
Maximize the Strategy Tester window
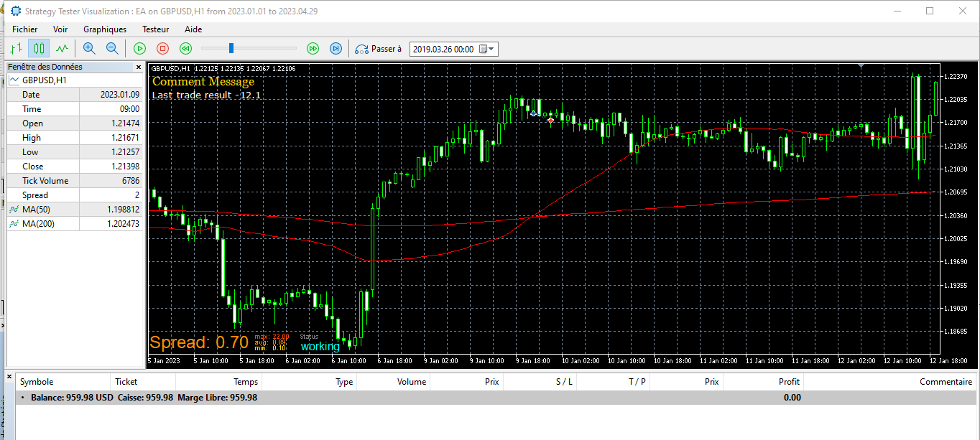tap(930, 11)
